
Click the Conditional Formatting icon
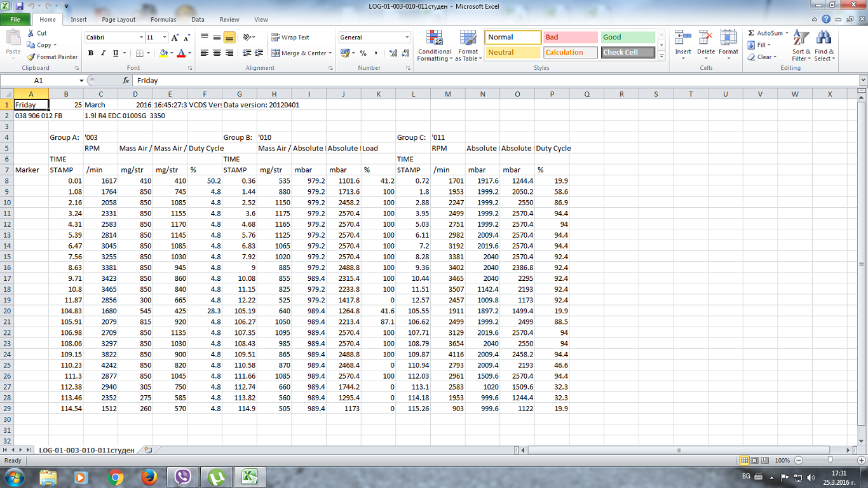(x=435, y=39)
